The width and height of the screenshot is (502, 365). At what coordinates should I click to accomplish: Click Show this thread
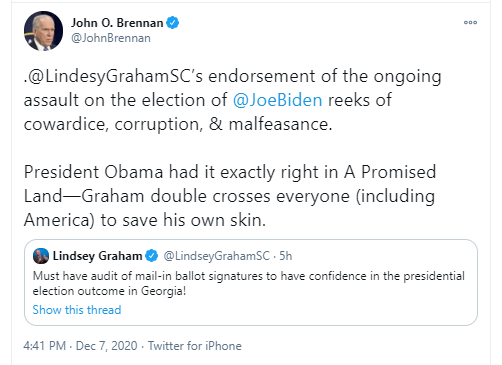(x=77, y=310)
